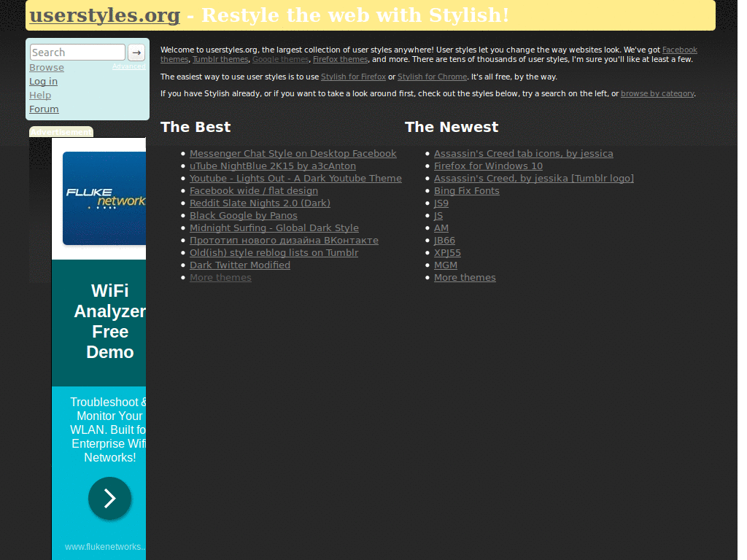
Task: Open the MGM style link
Action: (446, 265)
